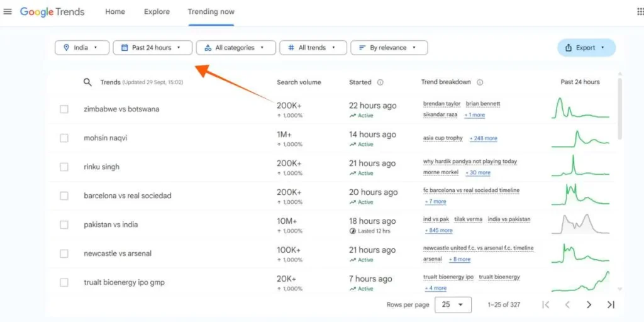Click the Export button

click(586, 48)
